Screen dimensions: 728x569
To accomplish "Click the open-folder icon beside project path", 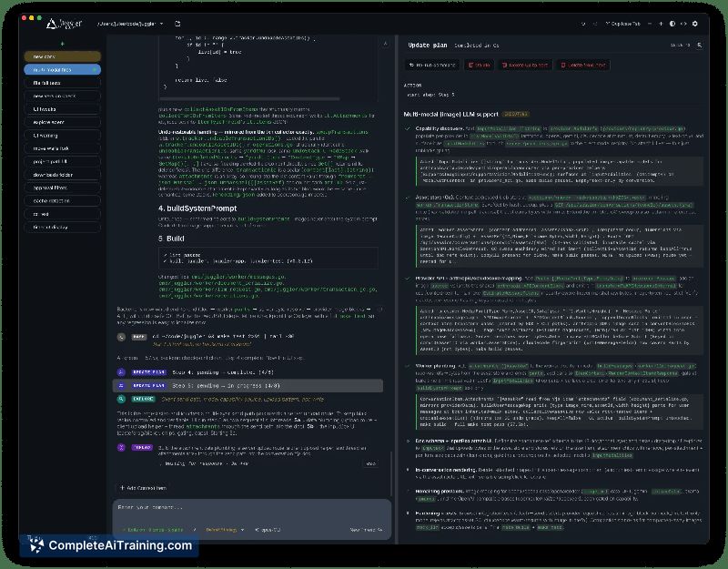I will coord(177,24).
